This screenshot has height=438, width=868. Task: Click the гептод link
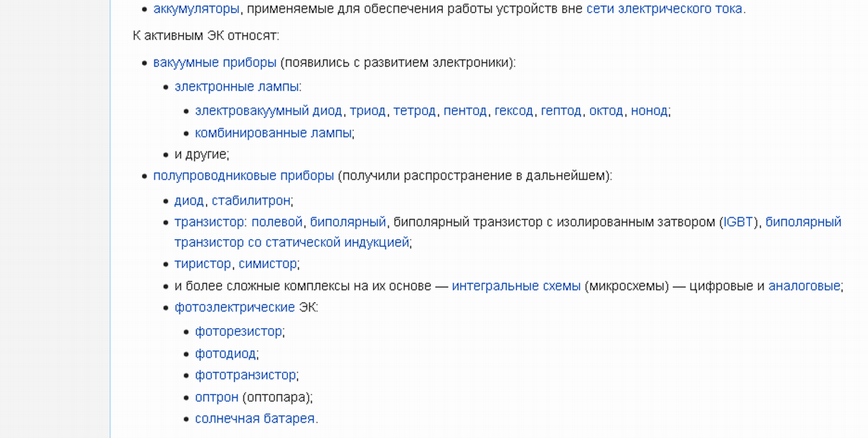click(560, 111)
